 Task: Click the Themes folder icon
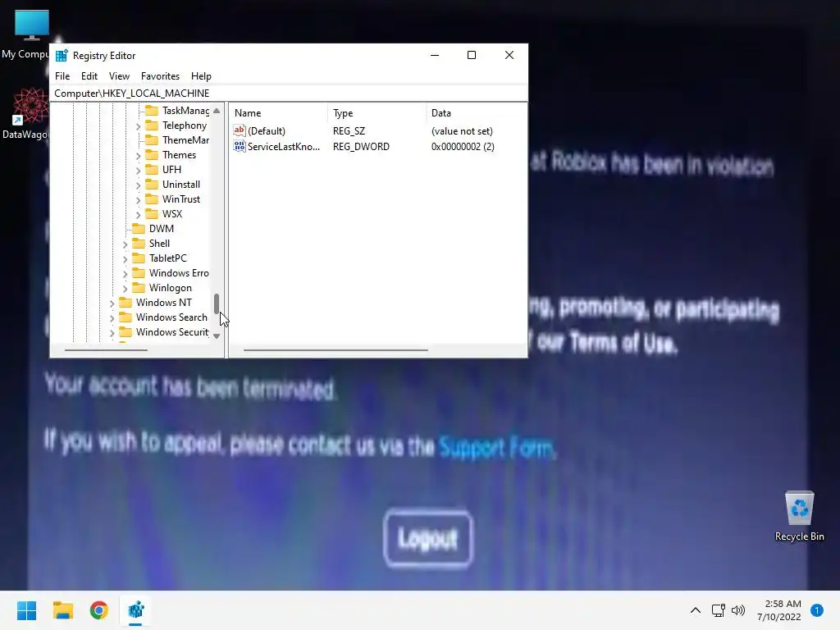pos(152,155)
